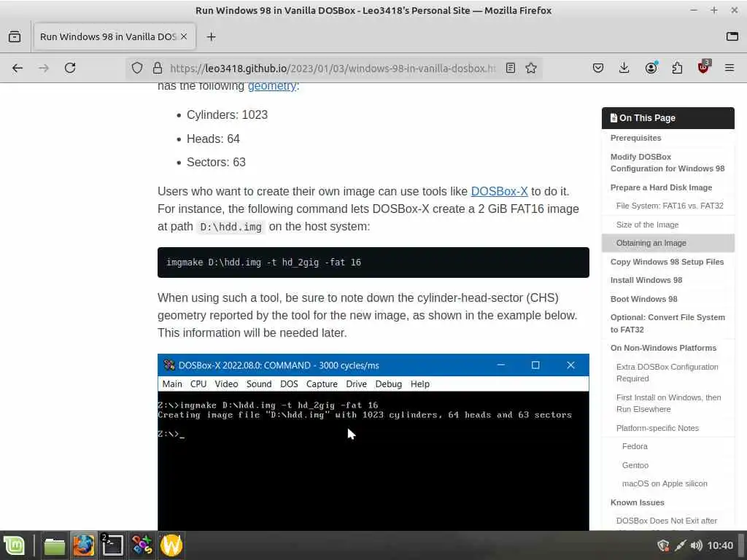Go back to previous page
Screen dimensions: 747x560
18,68
